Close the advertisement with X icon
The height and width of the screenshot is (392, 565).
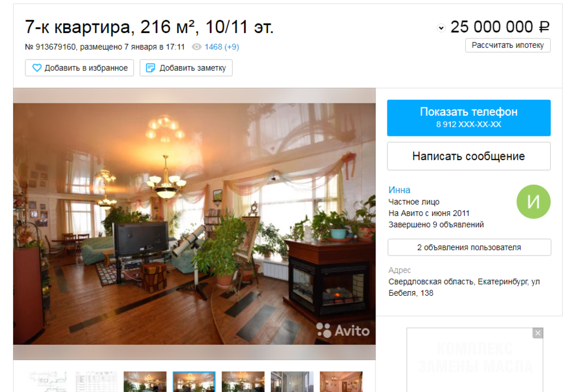[538, 333]
